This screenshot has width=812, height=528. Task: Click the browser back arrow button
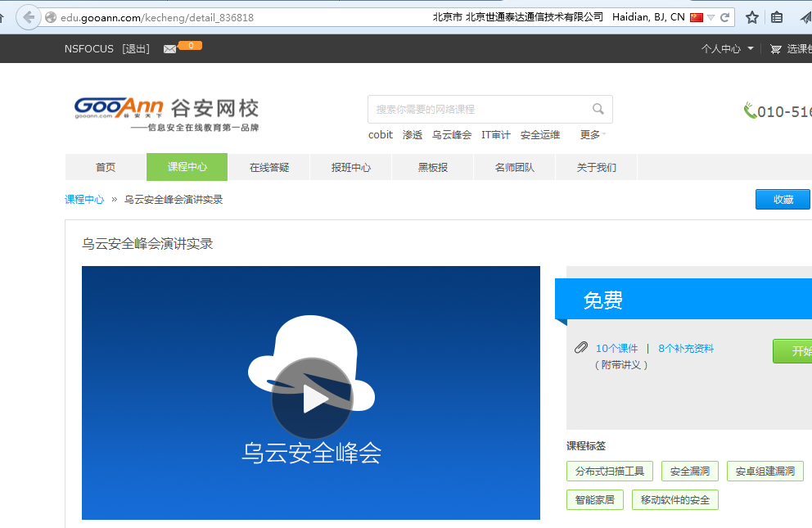pos(29,18)
